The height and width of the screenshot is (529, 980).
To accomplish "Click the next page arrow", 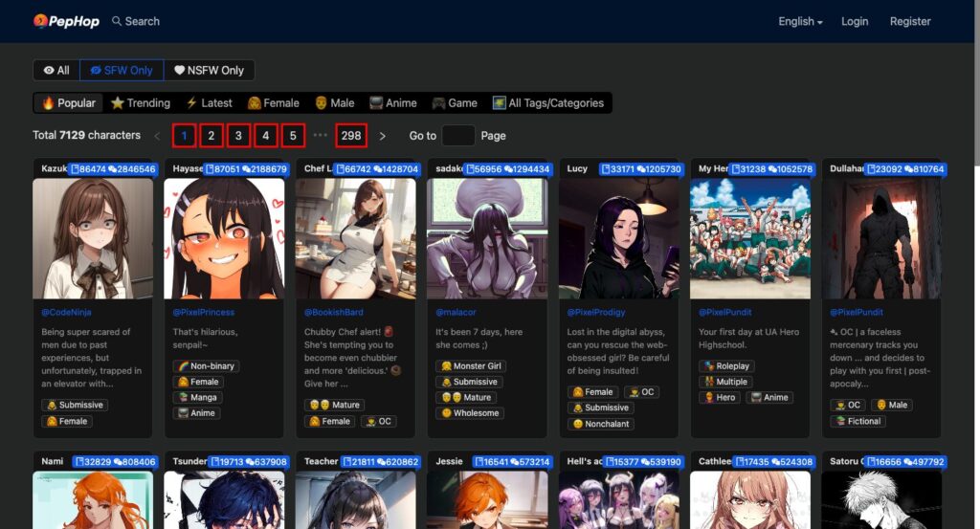I will coord(383,136).
